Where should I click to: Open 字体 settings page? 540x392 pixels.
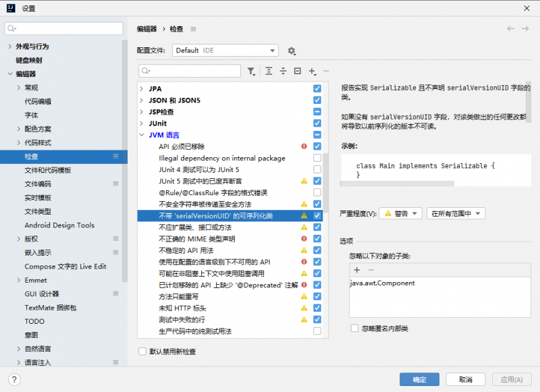[x=31, y=115]
